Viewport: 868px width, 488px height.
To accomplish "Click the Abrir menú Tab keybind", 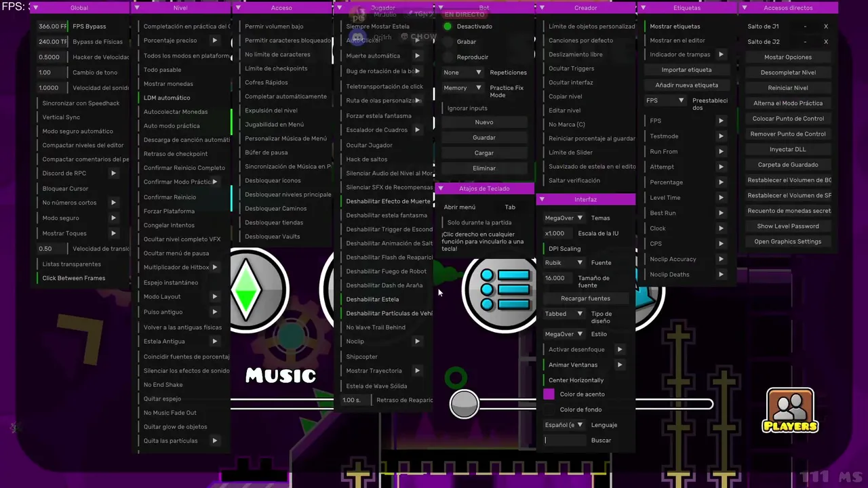I will (x=510, y=207).
